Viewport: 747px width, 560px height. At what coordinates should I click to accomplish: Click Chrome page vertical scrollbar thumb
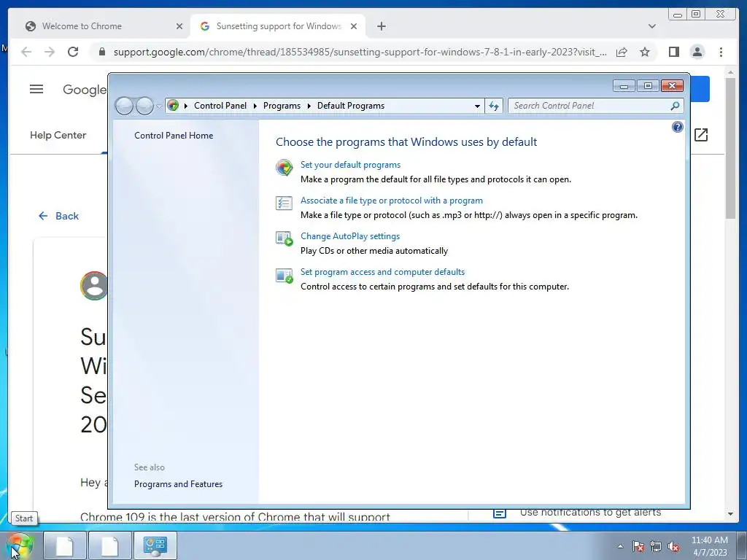click(730, 148)
